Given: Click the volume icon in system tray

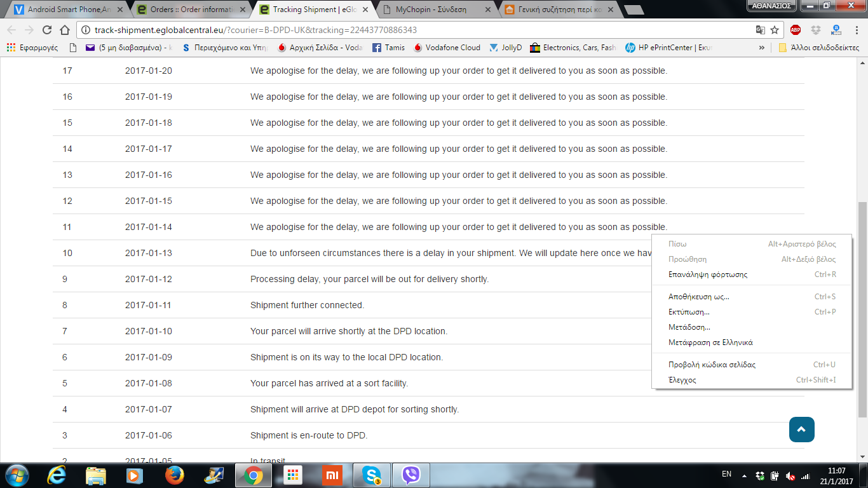Looking at the screenshot, I should 790,475.
